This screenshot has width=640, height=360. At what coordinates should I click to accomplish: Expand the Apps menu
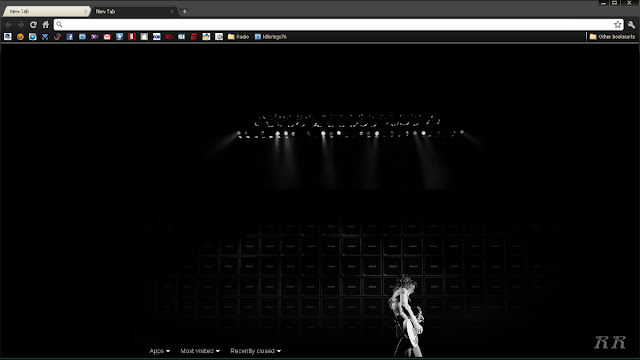tap(160, 351)
